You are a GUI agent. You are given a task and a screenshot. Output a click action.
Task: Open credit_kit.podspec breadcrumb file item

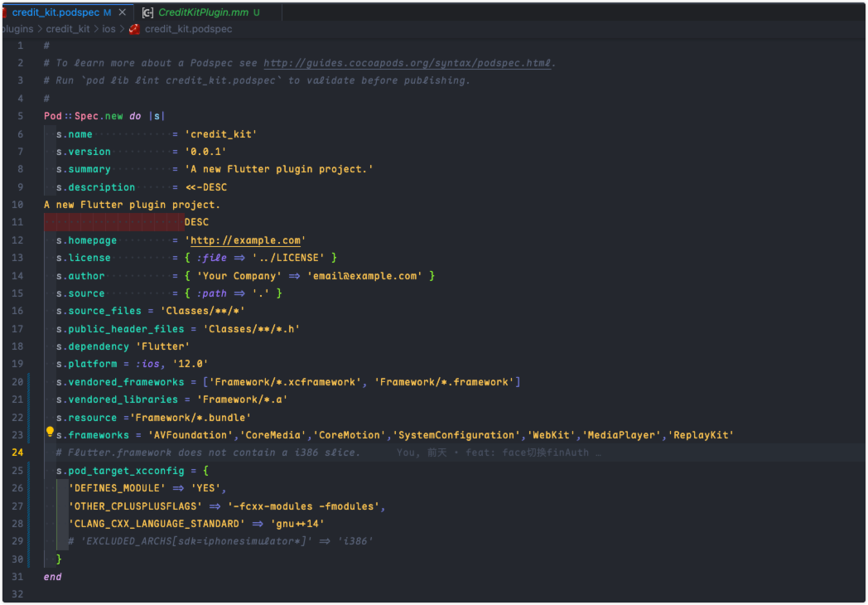coord(188,29)
